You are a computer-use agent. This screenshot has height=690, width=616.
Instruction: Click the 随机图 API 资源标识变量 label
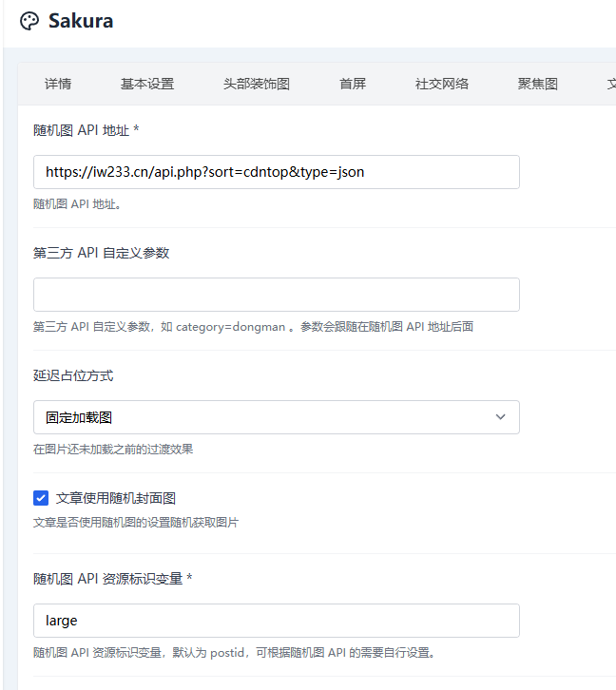(x=112, y=579)
